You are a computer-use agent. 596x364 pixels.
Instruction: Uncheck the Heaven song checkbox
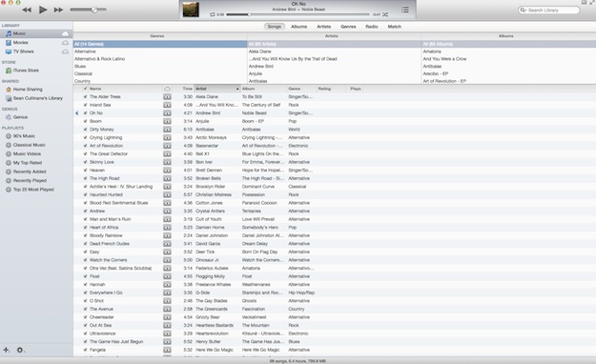click(x=85, y=171)
